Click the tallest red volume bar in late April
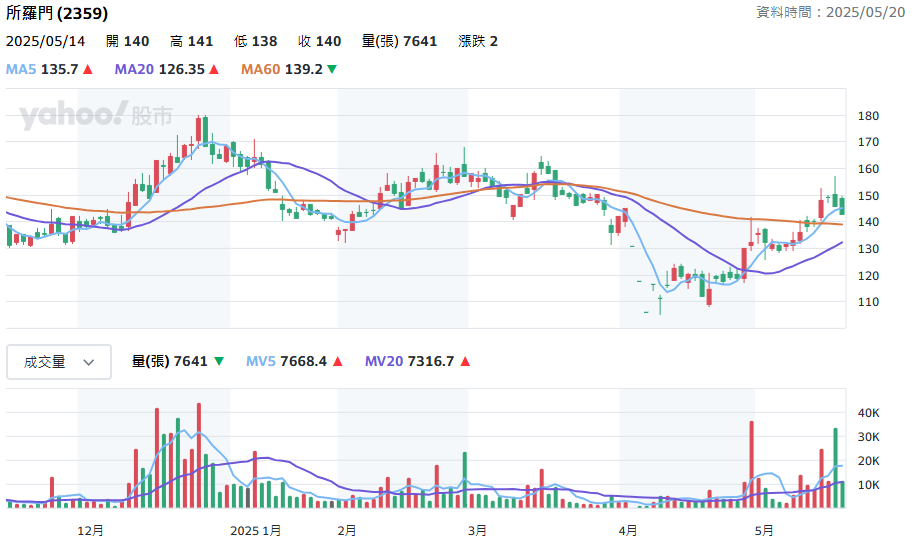 (751, 464)
